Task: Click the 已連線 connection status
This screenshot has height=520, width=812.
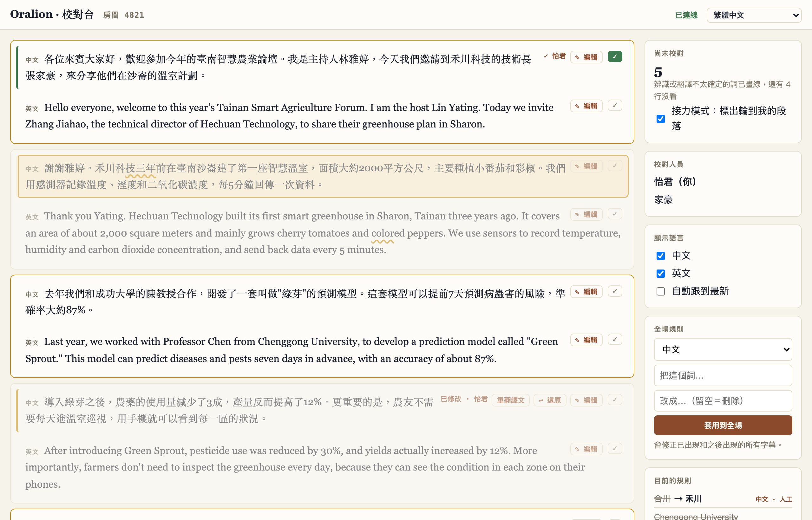Action: point(686,15)
